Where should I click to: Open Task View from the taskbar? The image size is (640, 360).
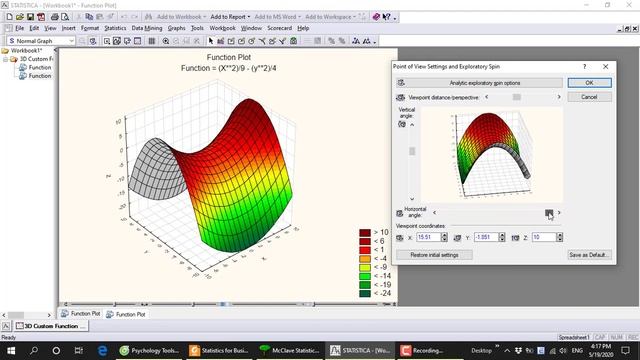[79, 350]
